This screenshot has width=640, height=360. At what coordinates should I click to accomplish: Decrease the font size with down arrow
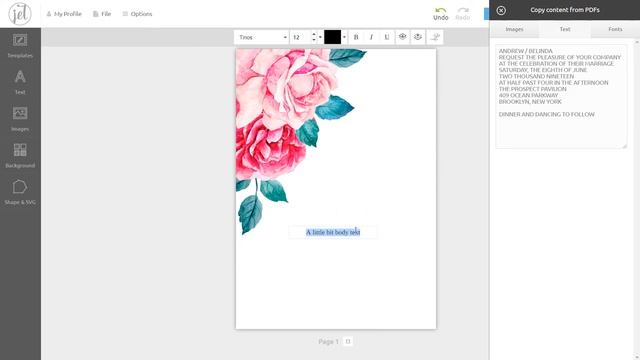click(x=313, y=40)
